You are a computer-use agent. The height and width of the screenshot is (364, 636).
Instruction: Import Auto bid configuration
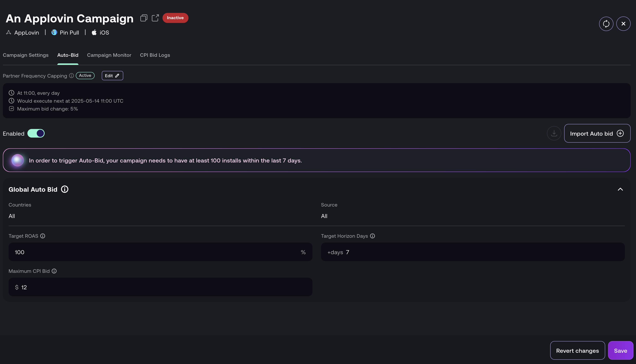[x=597, y=133]
